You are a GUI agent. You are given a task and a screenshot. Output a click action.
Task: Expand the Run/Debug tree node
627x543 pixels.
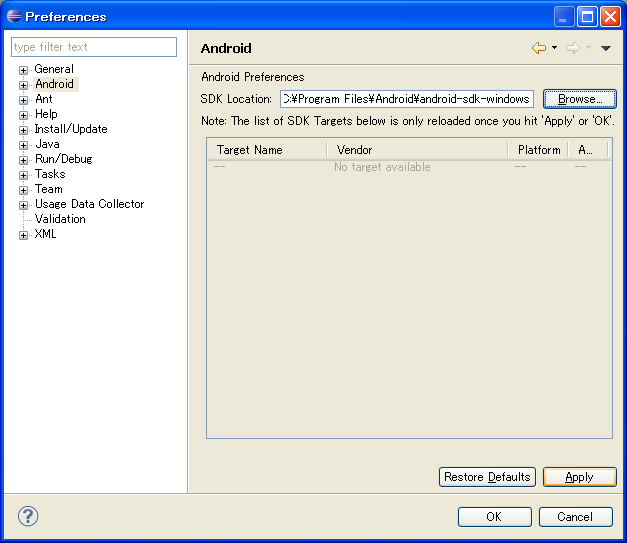point(23,160)
